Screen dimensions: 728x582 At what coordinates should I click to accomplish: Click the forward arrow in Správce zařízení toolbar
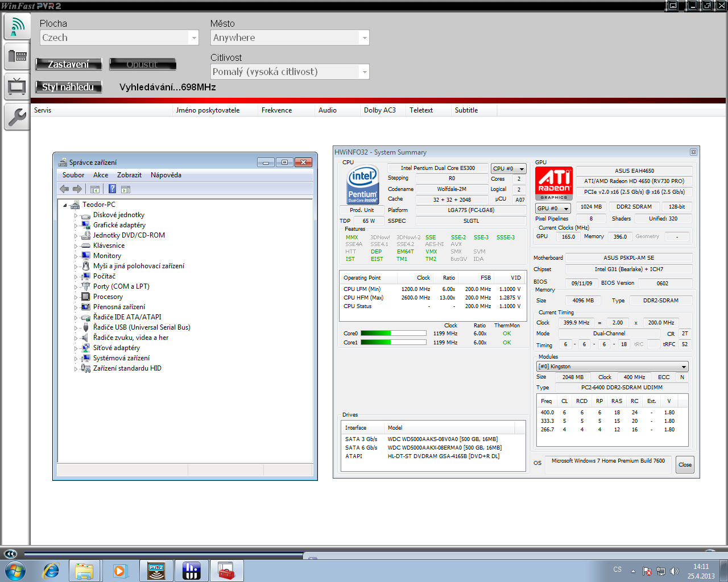click(x=77, y=189)
